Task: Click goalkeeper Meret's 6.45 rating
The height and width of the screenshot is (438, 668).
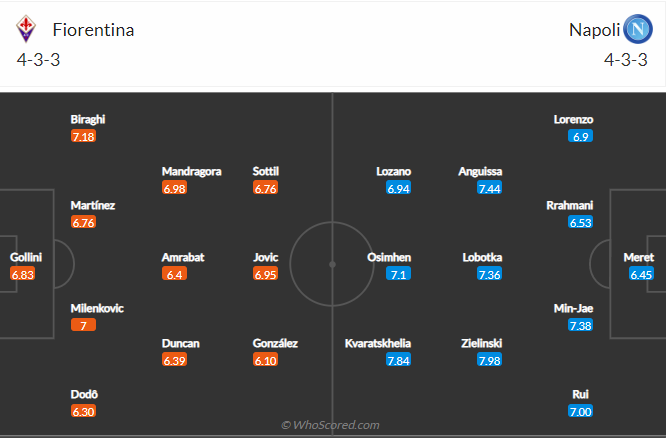Action: pos(641,274)
